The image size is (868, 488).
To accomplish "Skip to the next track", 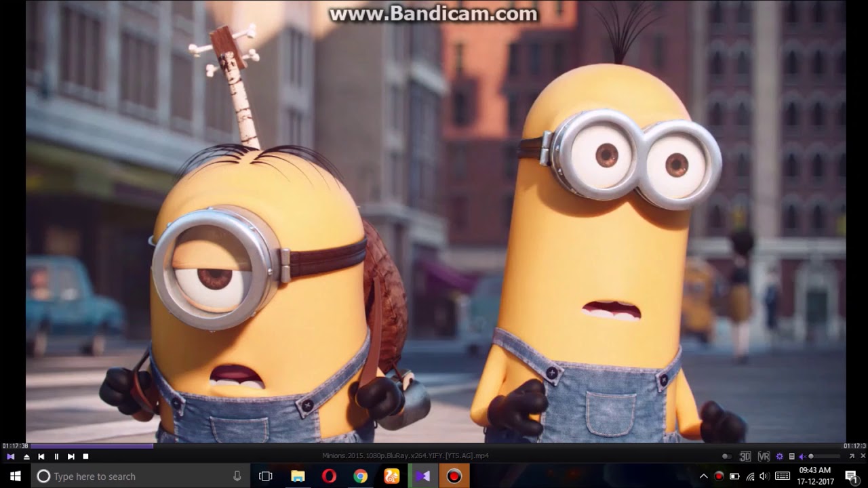I will [71, 456].
